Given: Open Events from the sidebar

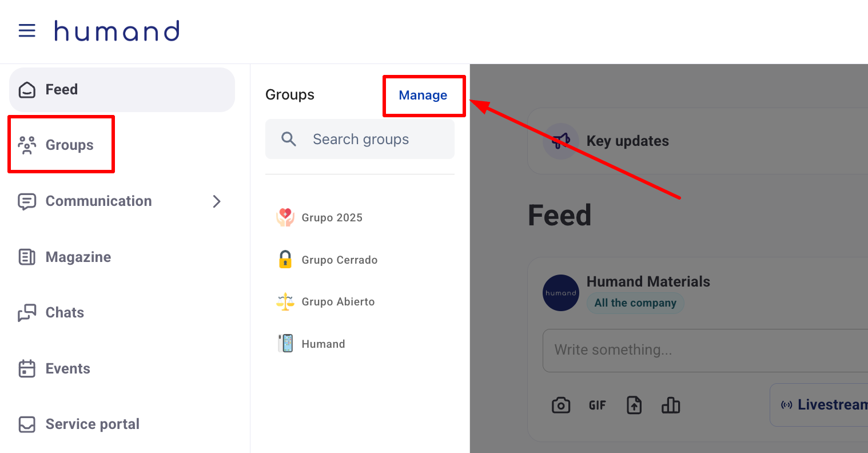Looking at the screenshot, I should coord(67,369).
